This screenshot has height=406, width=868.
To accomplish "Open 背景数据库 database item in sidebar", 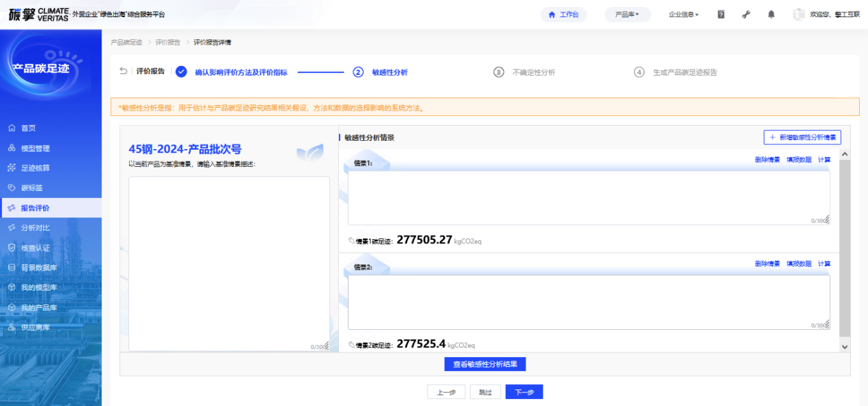I will click(38, 268).
